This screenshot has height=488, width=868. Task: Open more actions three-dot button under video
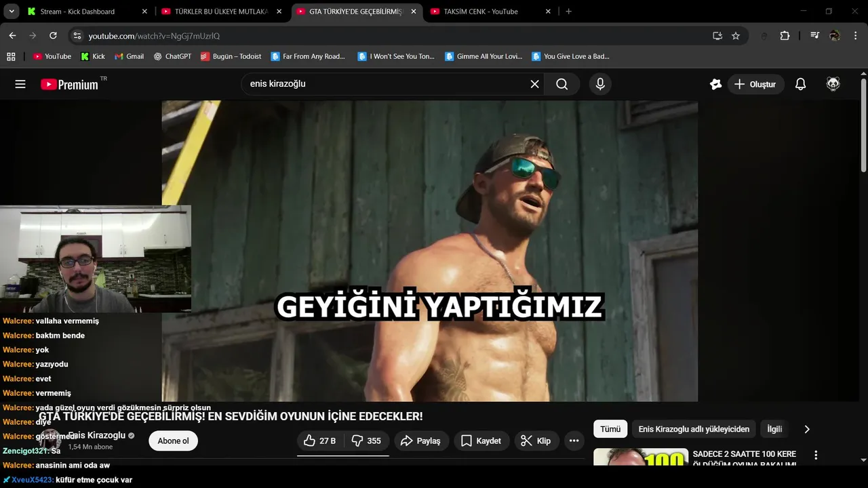tap(574, 441)
